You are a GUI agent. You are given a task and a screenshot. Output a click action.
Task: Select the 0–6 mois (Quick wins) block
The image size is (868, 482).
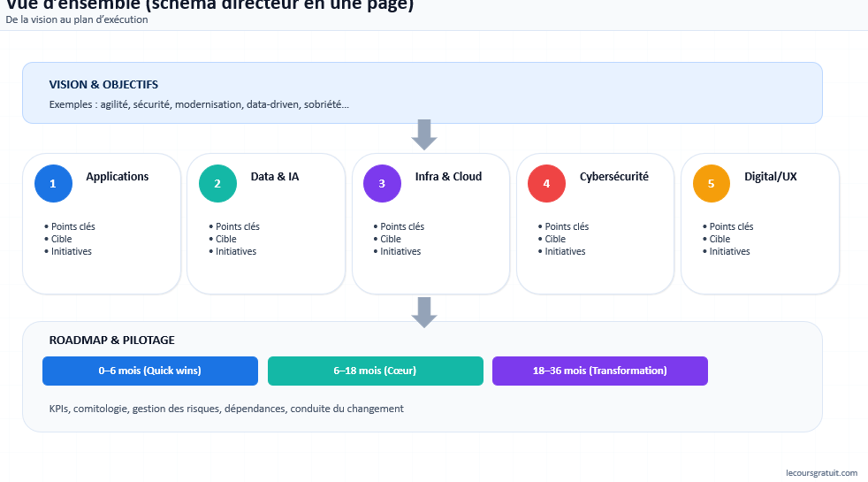(150, 371)
